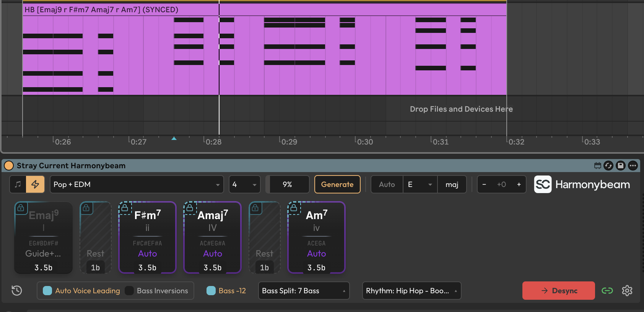Viewport: 644px width, 312px height.
Task: Click the Auto voicing label on F#m7 card
Action: (148, 253)
